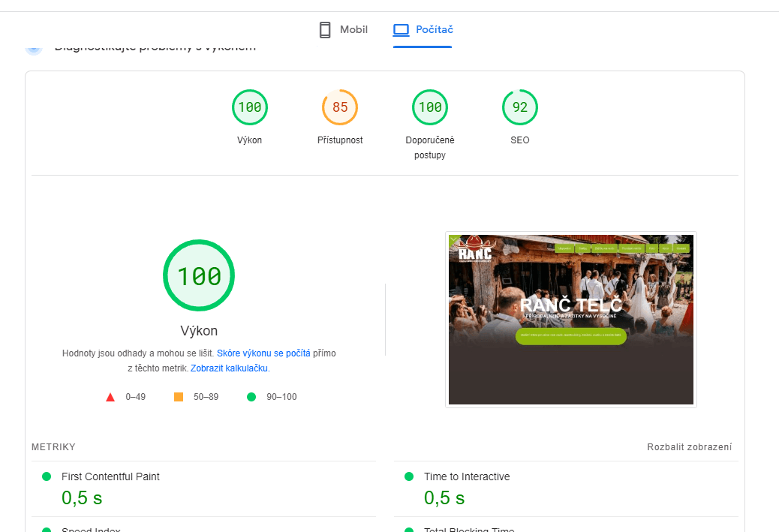Click the green dot beside Time to Interactive

pos(409,476)
